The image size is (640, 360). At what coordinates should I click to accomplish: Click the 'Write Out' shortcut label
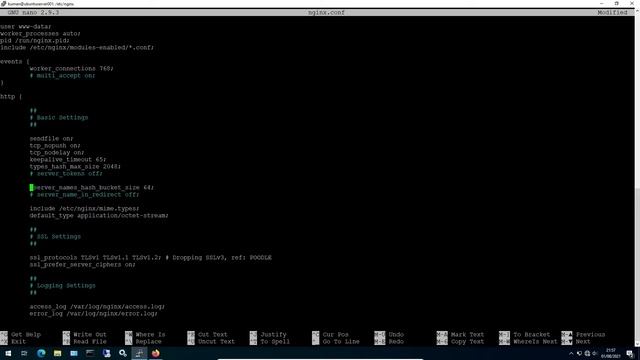(x=90, y=334)
